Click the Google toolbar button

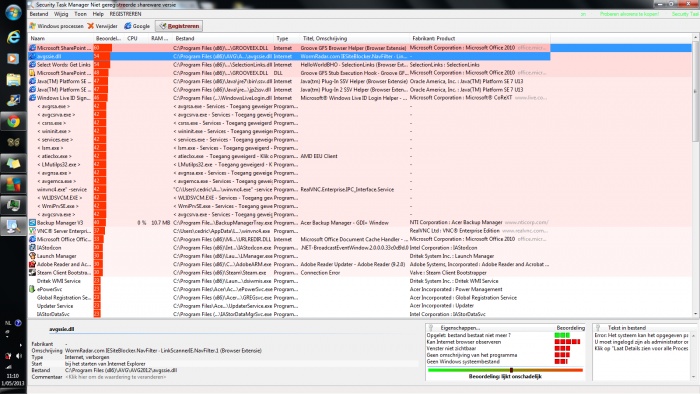click(x=137, y=26)
